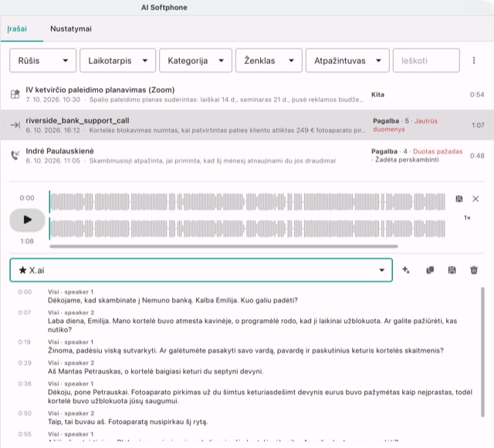Change the 1× playback speed
Viewport: 494px width, 448px height.
pos(467,217)
